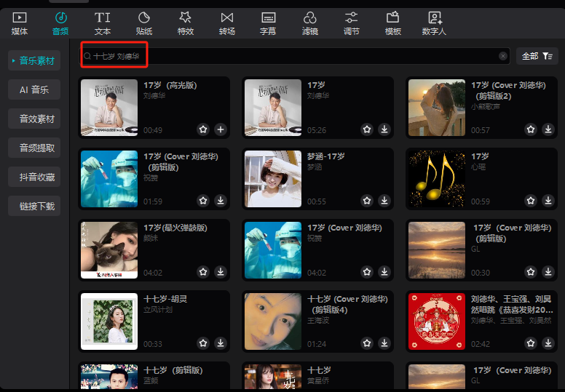The height and width of the screenshot is (392, 565).
Task: Favorite the 小熊歌声 剪辑版2 track
Action: 531,129
